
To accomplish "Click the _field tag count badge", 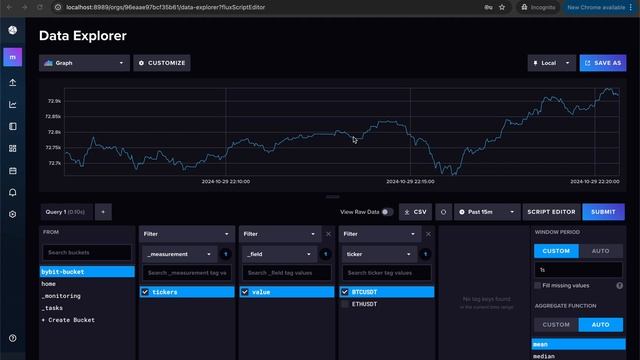I will (x=325, y=254).
